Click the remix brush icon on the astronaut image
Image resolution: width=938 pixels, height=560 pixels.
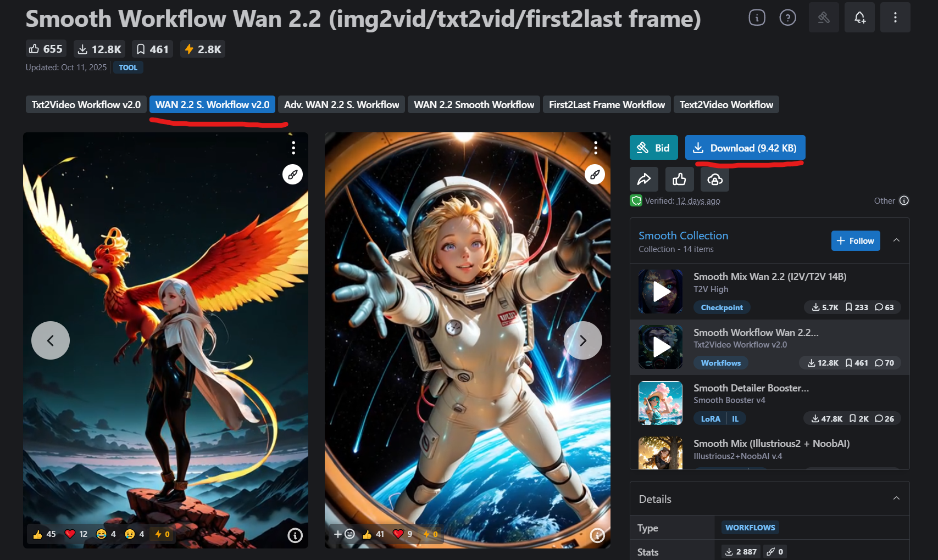(595, 175)
